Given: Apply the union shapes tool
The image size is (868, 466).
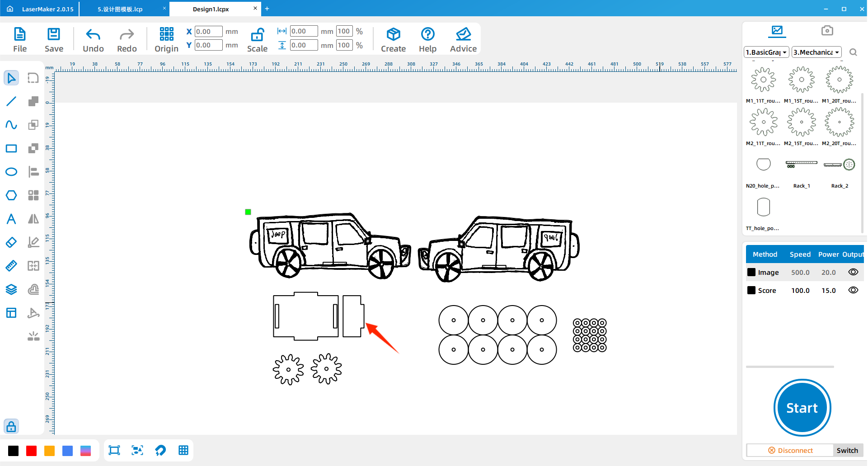Looking at the screenshot, I should (33, 101).
